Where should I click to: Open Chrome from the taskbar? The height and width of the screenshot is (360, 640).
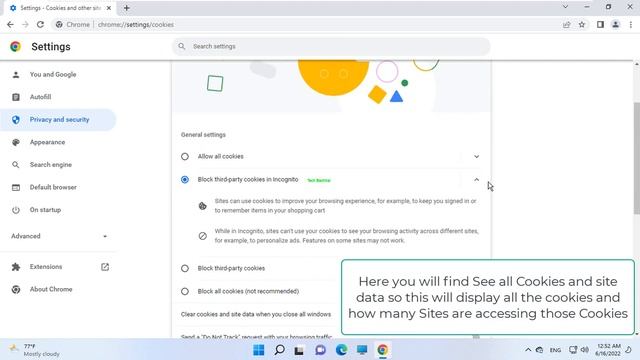point(382,350)
